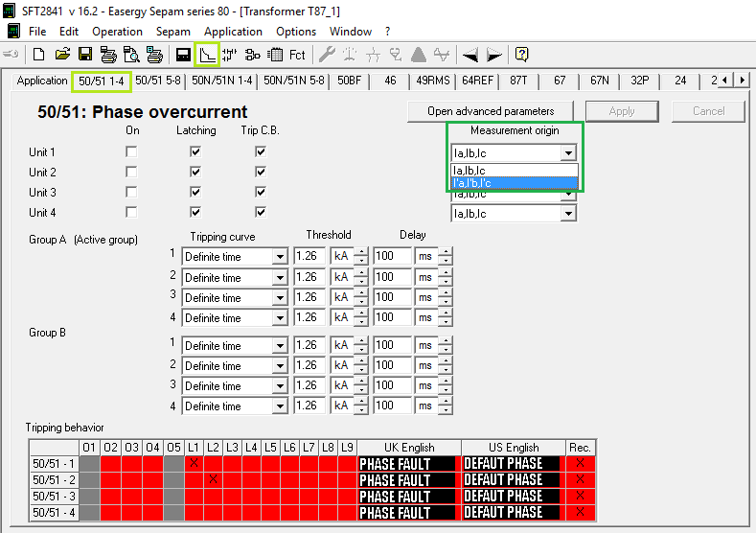Go to previous screen with left arrow
The height and width of the screenshot is (533, 756).
(x=470, y=55)
